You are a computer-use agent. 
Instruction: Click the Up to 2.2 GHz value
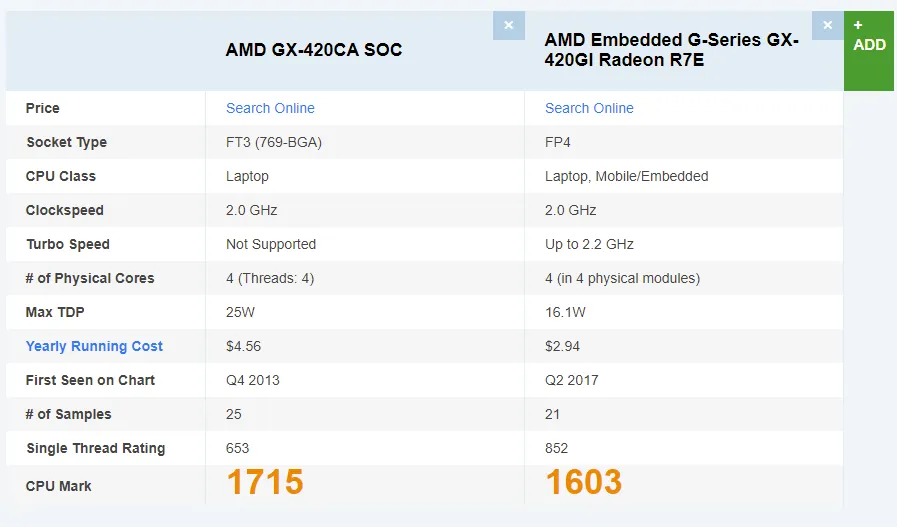(x=589, y=244)
